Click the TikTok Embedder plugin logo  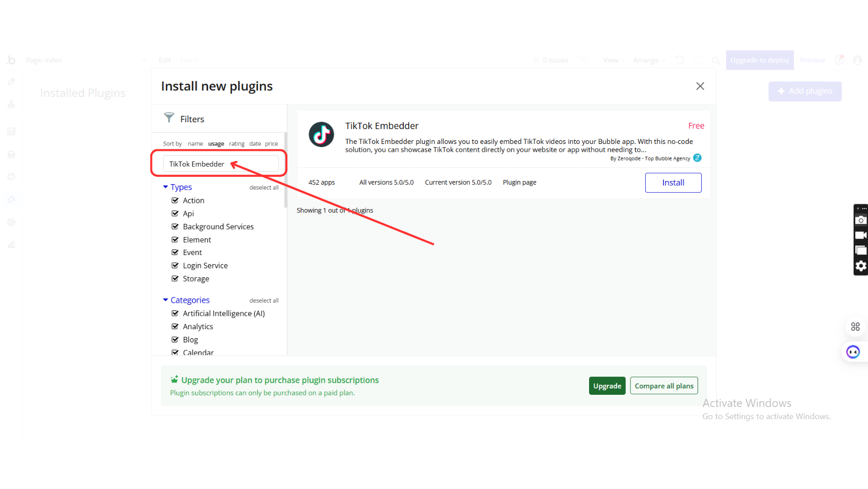[x=321, y=134]
